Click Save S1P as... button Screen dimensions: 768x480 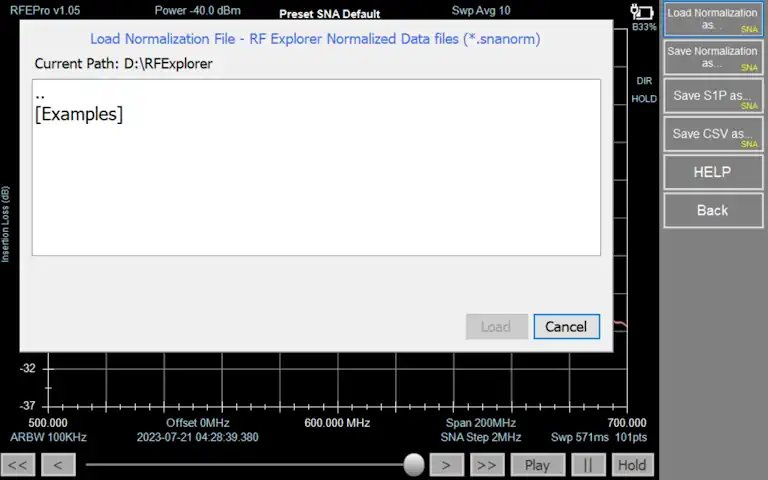tap(713, 96)
